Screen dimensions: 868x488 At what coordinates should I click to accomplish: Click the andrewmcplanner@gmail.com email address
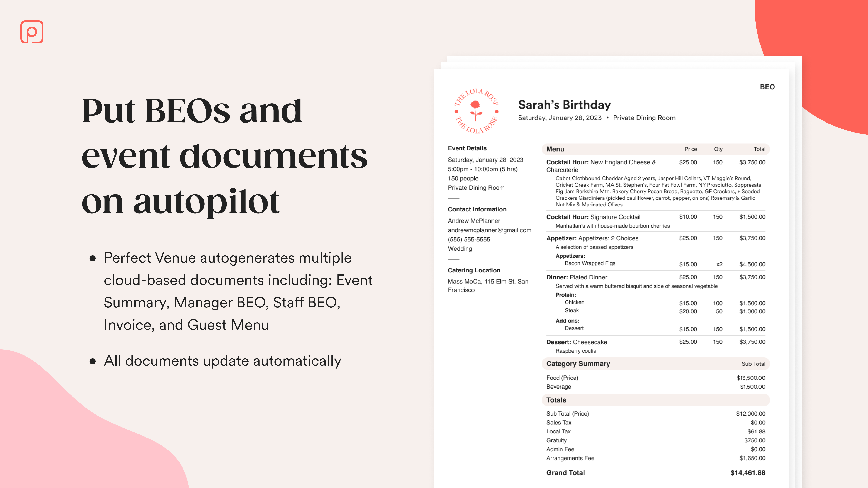pyautogui.click(x=489, y=230)
